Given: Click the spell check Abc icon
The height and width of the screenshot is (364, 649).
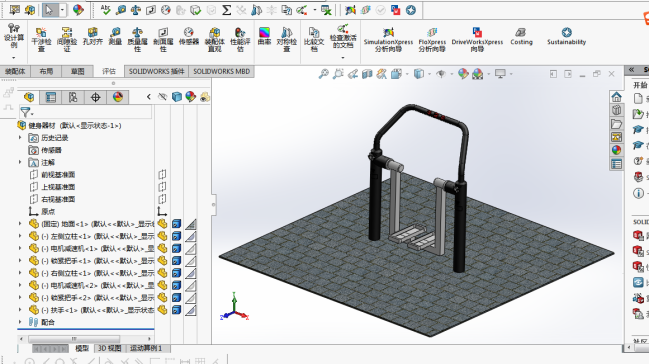Looking at the screenshot, I should (x=106, y=10).
